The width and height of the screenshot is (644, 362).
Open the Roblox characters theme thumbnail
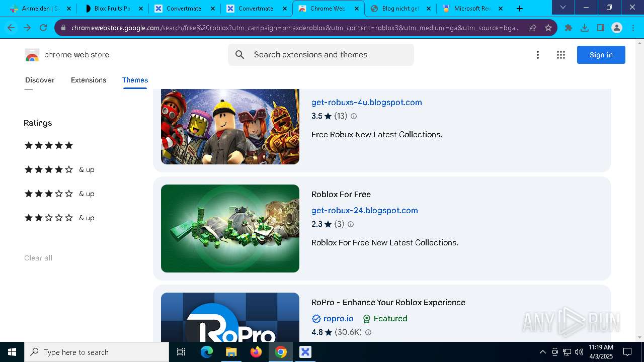230,127
